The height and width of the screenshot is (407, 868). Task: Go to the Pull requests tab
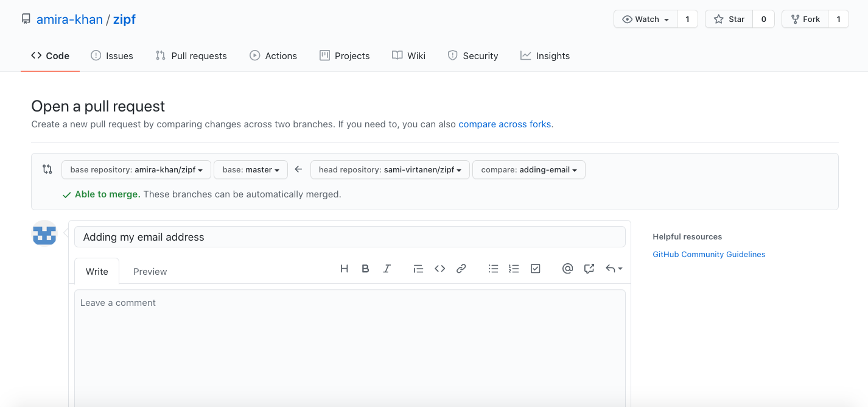point(191,55)
